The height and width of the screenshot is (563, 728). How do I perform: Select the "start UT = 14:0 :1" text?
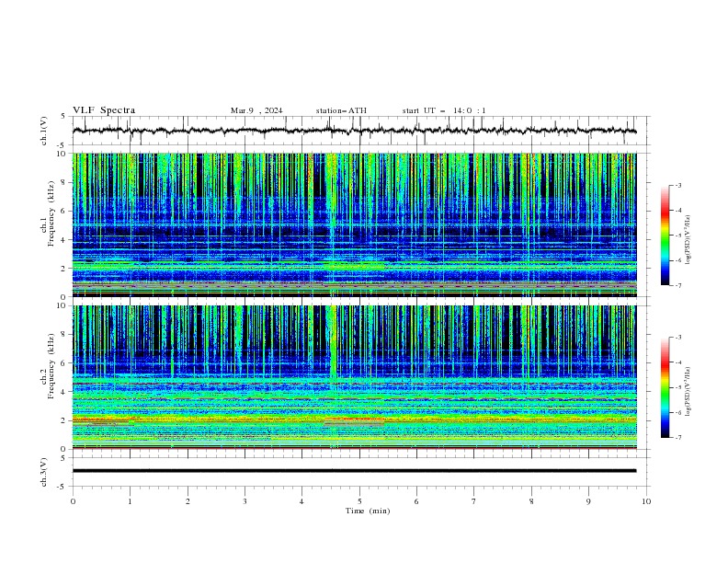[x=444, y=110]
